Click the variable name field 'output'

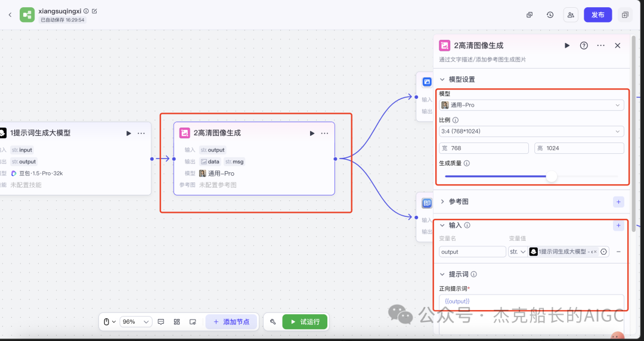(472, 252)
